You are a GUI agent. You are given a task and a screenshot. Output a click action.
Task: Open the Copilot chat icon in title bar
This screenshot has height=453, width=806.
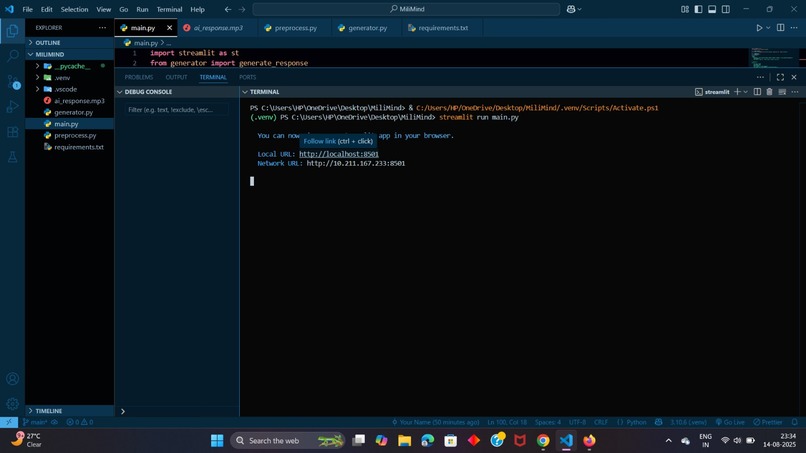point(571,9)
